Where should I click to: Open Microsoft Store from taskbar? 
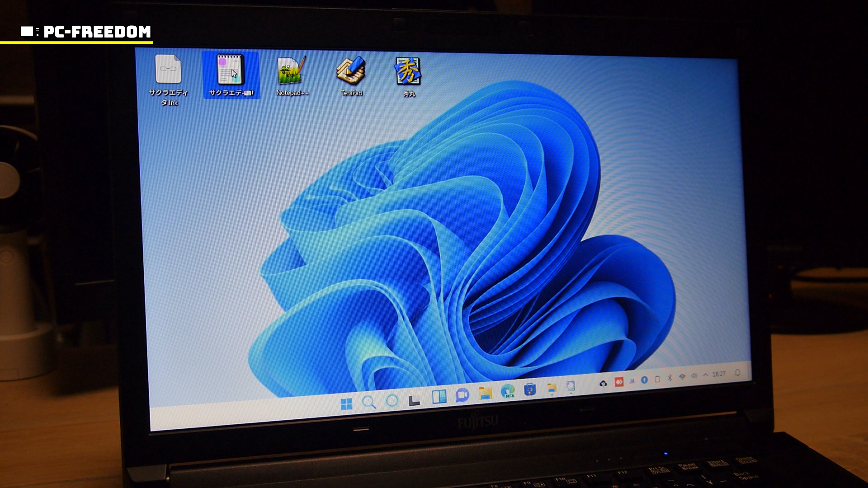click(530, 389)
